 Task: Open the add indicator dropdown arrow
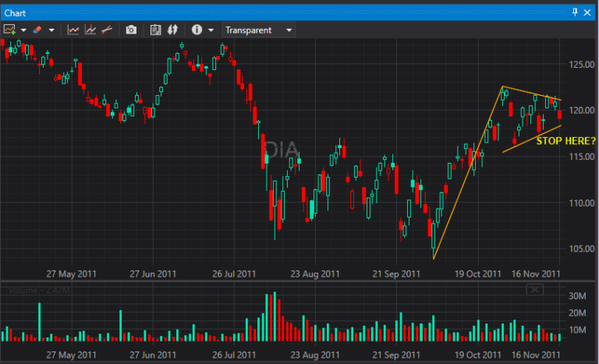tap(24, 30)
